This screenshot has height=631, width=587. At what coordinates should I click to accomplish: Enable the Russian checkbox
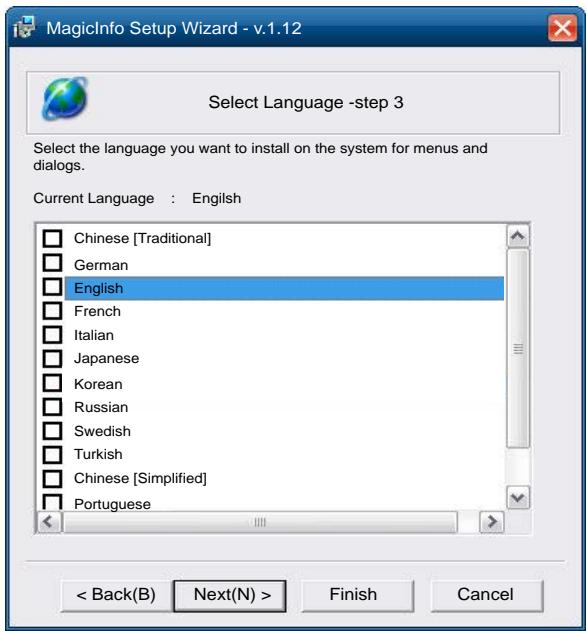(x=52, y=406)
